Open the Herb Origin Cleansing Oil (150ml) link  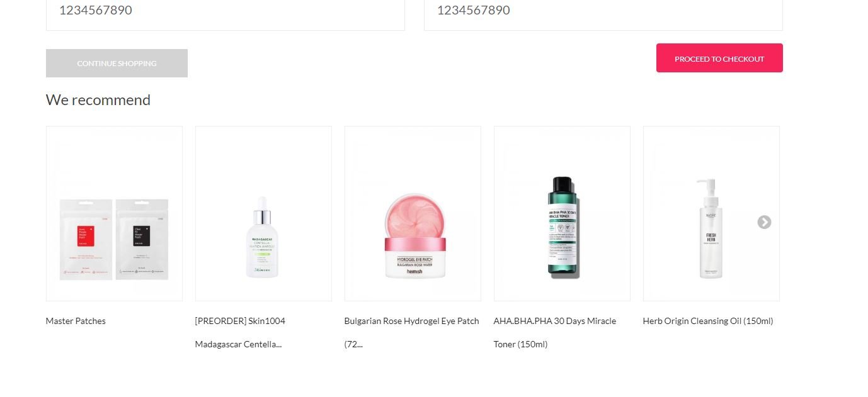pyautogui.click(x=708, y=321)
